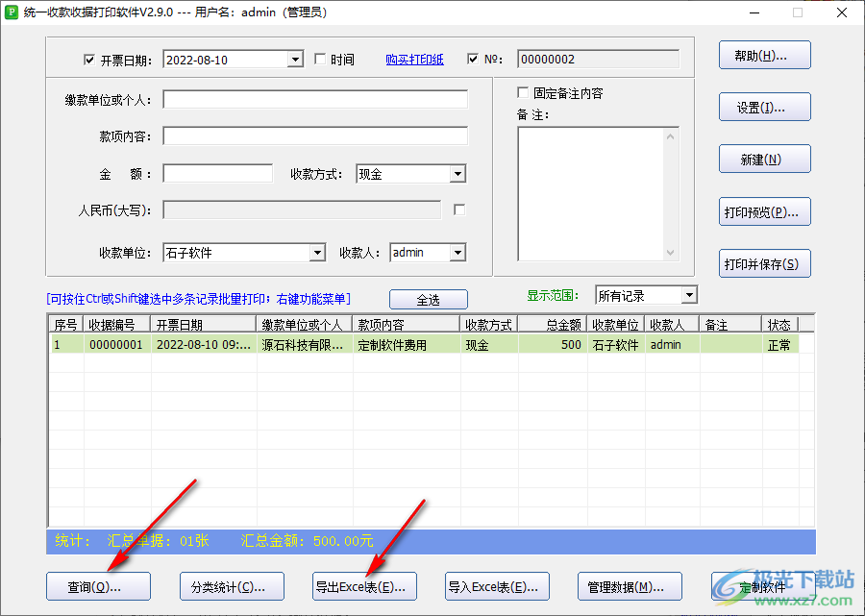Click the 购买打印纸 link
This screenshot has height=616, width=865.
click(414, 59)
